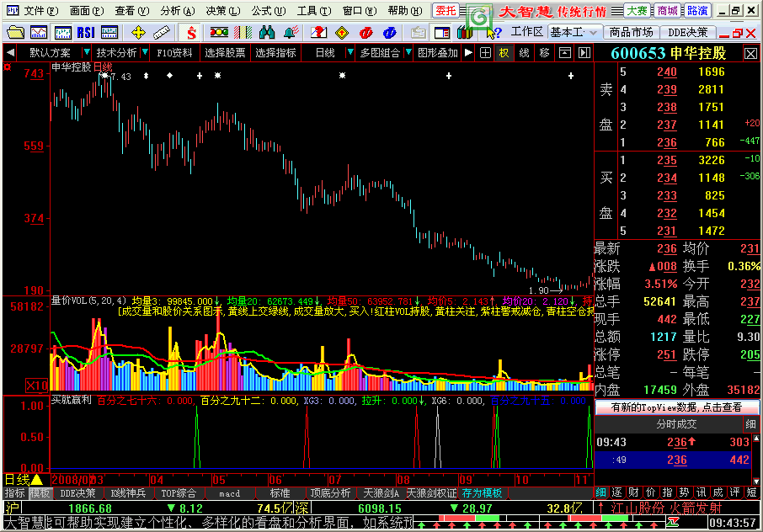Click the DDE决策 toolbar button
Image resolution: width=763 pixels, height=532 pixels.
click(x=687, y=33)
